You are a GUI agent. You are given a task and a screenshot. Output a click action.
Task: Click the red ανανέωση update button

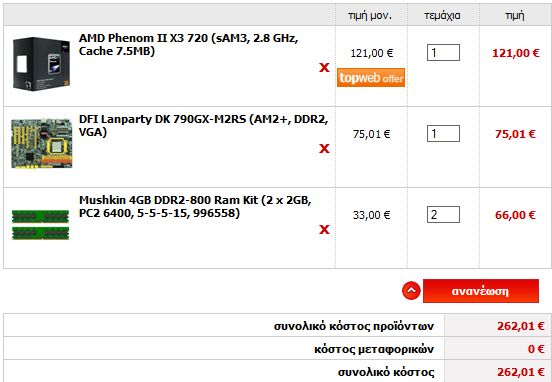click(x=481, y=291)
